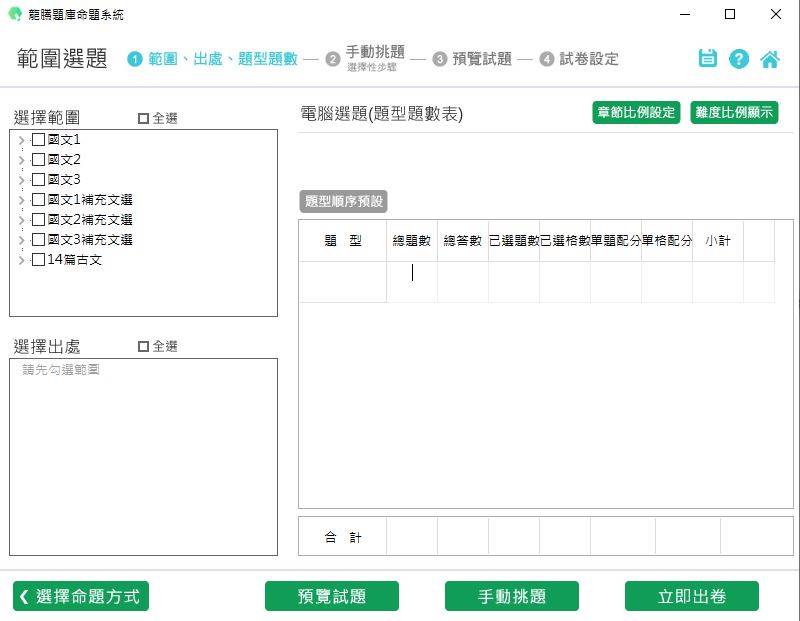Check the 國文1補充文選 checkbox
This screenshot has height=621, width=800.
38,200
